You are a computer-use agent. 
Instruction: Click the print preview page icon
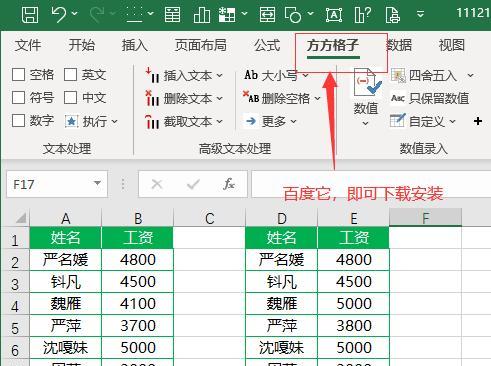coord(392,14)
